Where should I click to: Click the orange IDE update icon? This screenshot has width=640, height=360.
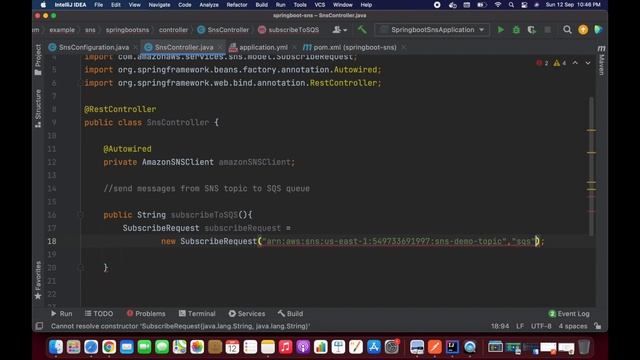coord(583,30)
